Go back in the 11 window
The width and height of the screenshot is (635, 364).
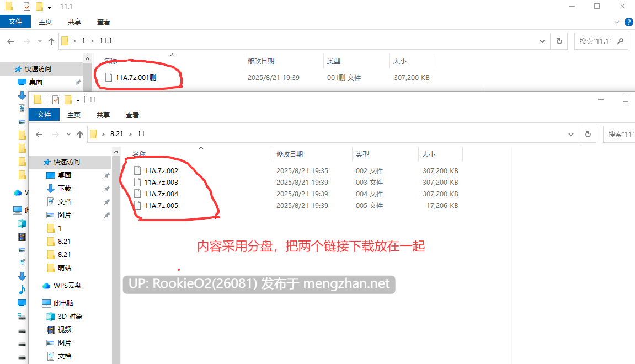click(x=39, y=135)
